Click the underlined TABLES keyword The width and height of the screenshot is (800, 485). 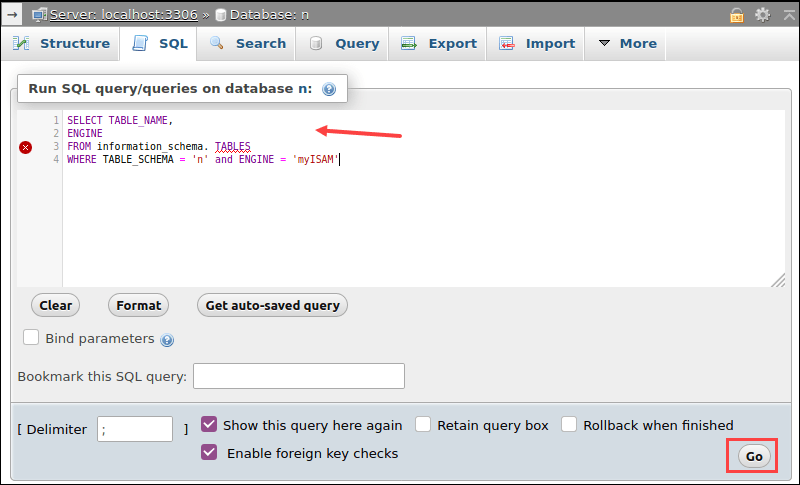pos(233,146)
